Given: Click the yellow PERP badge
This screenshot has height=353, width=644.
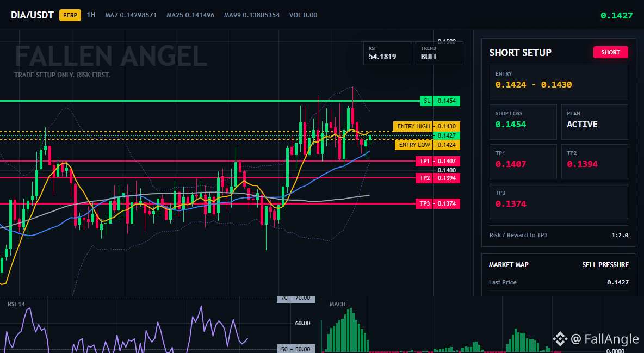Looking at the screenshot, I should [70, 15].
